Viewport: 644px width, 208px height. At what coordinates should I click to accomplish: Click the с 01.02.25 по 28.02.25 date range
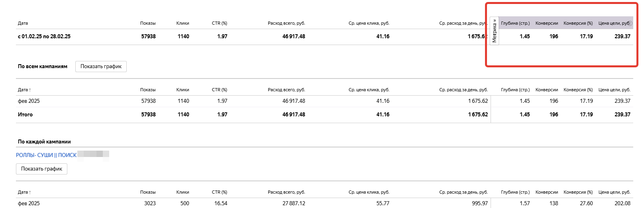44,37
